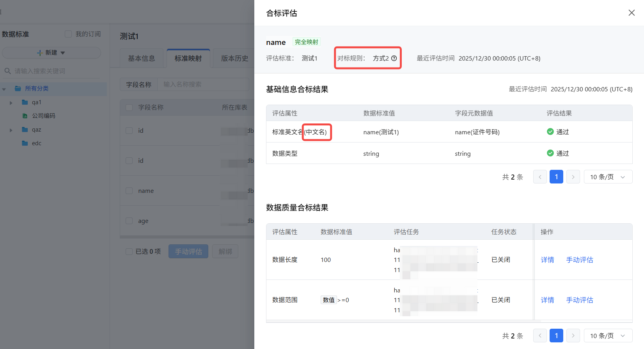
Task: Toggle the 我的订阅 checkbox
Action: click(x=68, y=34)
